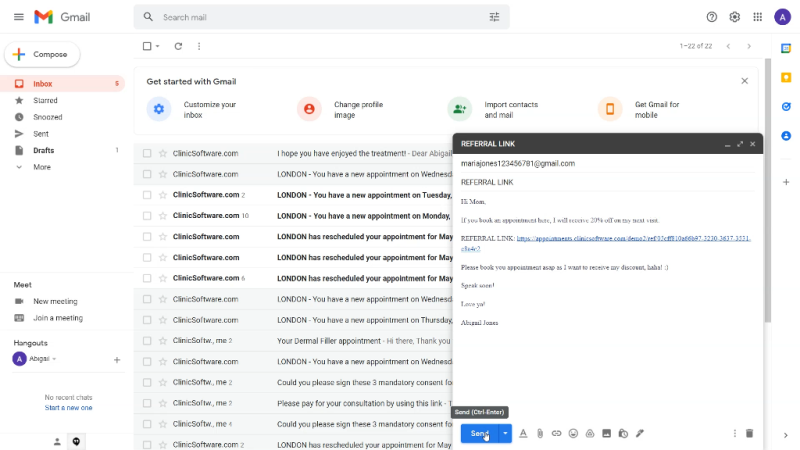Open the Inbox folder
Viewport: 800px width, 450px height.
(x=62, y=84)
